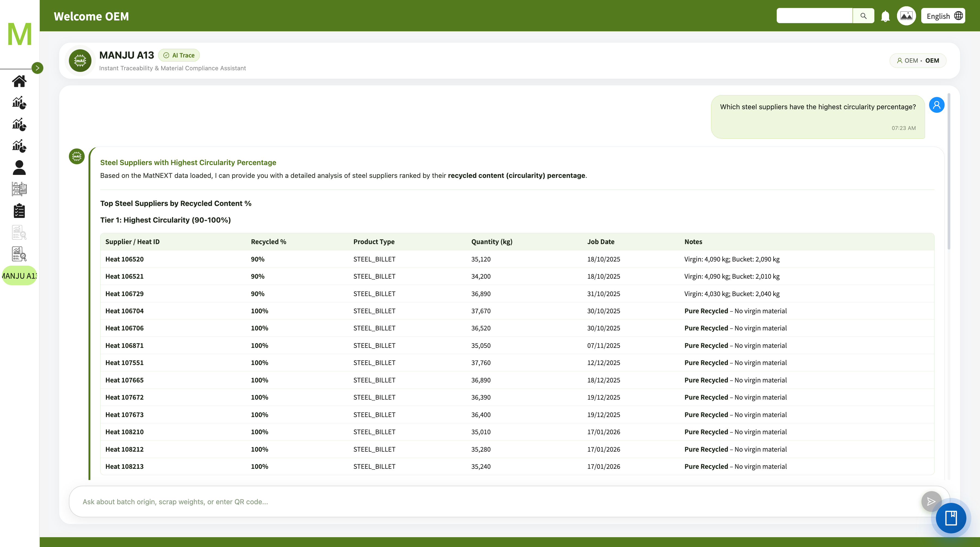The image size is (980, 547).
Task: Click the job date 31/10/2025
Action: (603, 294)
